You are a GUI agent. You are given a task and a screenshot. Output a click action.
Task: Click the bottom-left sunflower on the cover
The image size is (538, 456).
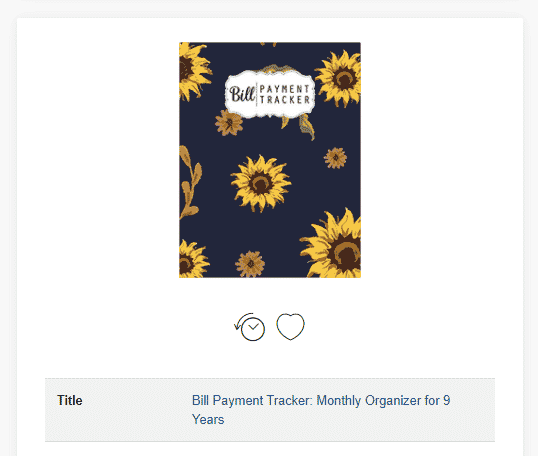pyautogui.click(x=192, y=259)
